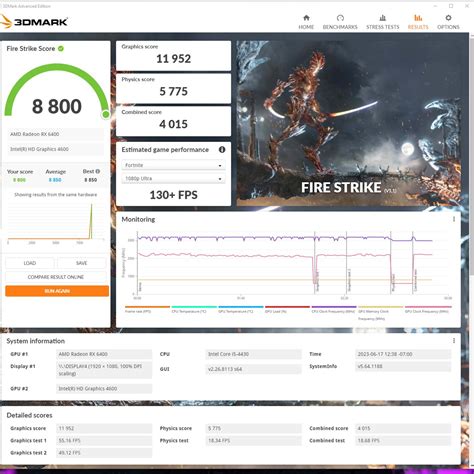This screenshot has width=474, height=474.
Task: Open the System information options menu
Action: tap(454, 341)
